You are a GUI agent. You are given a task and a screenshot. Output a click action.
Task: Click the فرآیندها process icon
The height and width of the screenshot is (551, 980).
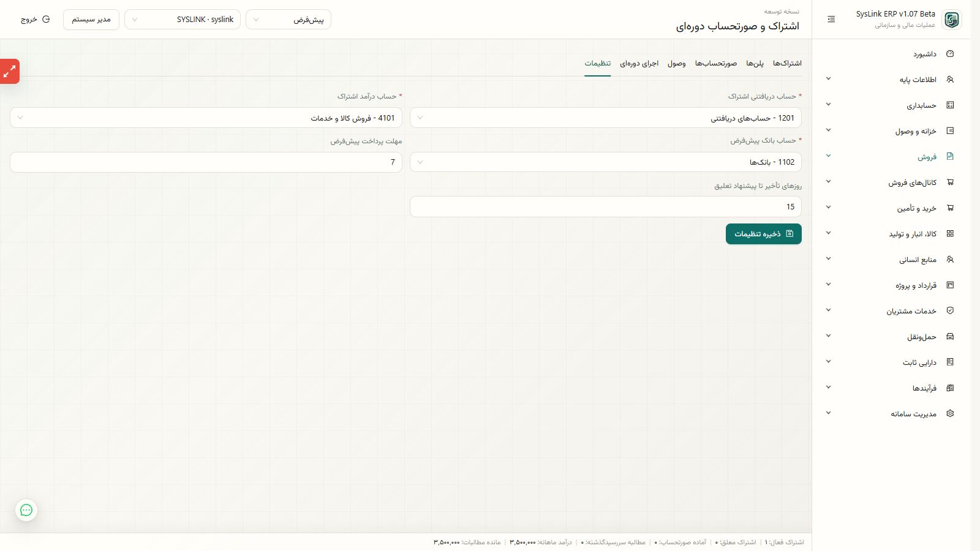(x=950, y=388)
